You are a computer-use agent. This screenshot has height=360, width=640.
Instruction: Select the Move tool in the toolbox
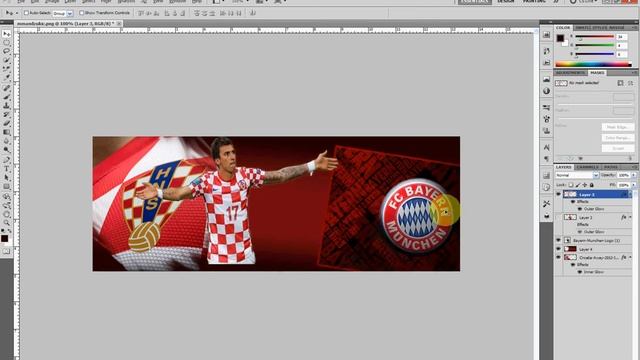tap(6, 34)
